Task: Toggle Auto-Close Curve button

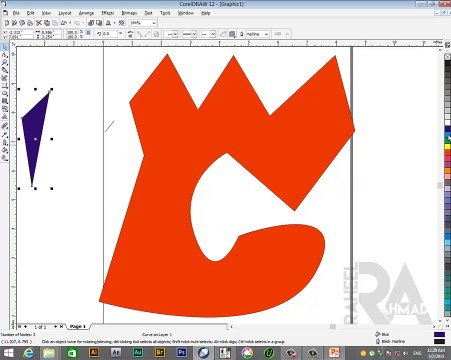Action: (x=223, y=34)
